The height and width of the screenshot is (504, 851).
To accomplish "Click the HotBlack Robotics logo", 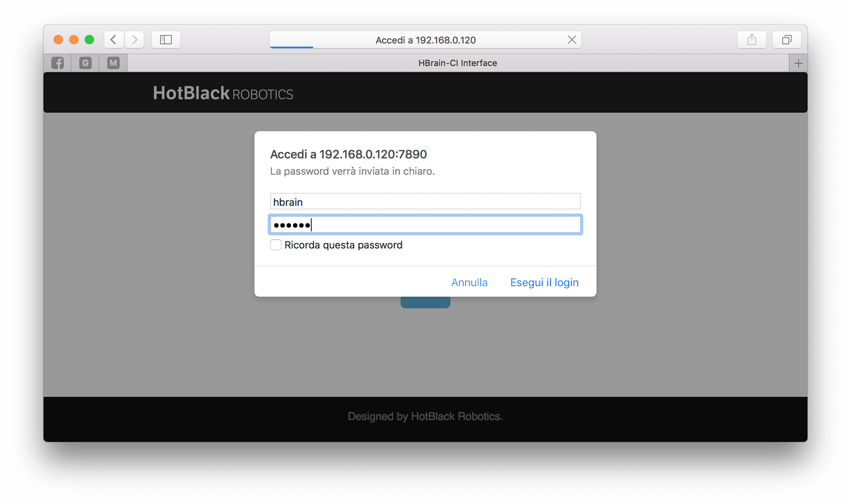I will click(x=223, y=93).
